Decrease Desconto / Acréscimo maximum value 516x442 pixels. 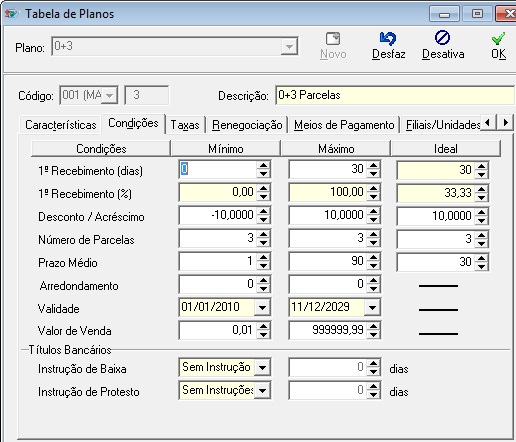[373, 220]
